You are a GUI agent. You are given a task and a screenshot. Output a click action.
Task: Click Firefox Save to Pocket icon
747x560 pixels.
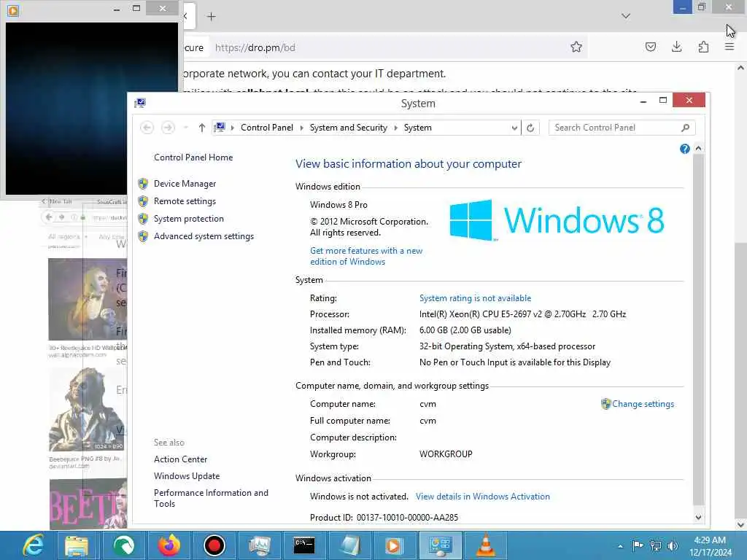coord(650,47)
